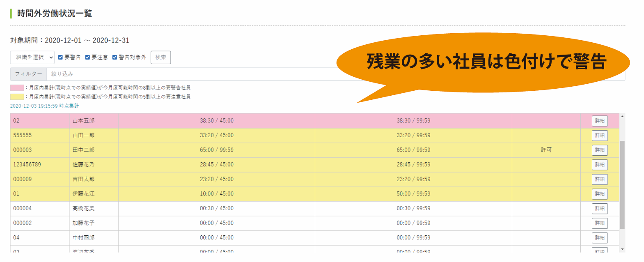Click 詳細 button for 吉田太郎
The image size is (644, 262).
[x=599, y=179]
